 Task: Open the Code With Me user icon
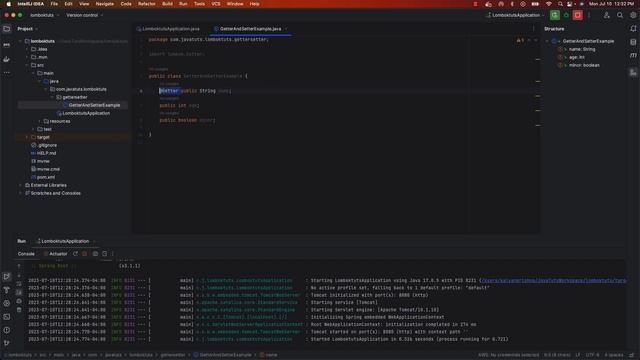(x=607, y=15)
